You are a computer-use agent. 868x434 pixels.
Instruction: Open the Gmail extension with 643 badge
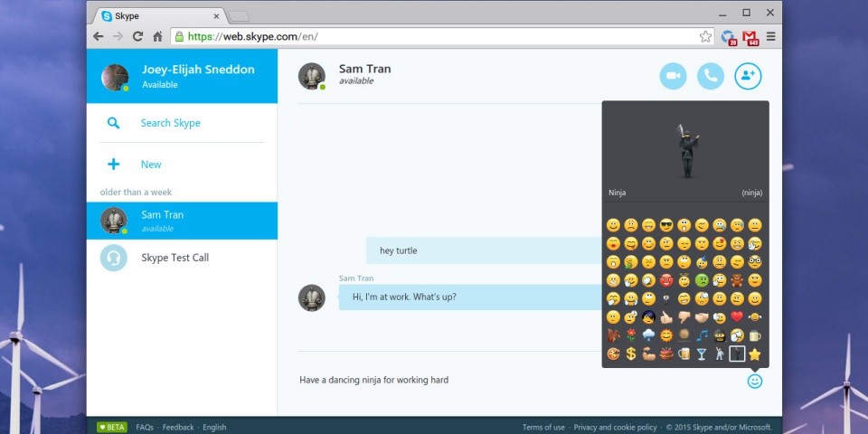point(750,37)
